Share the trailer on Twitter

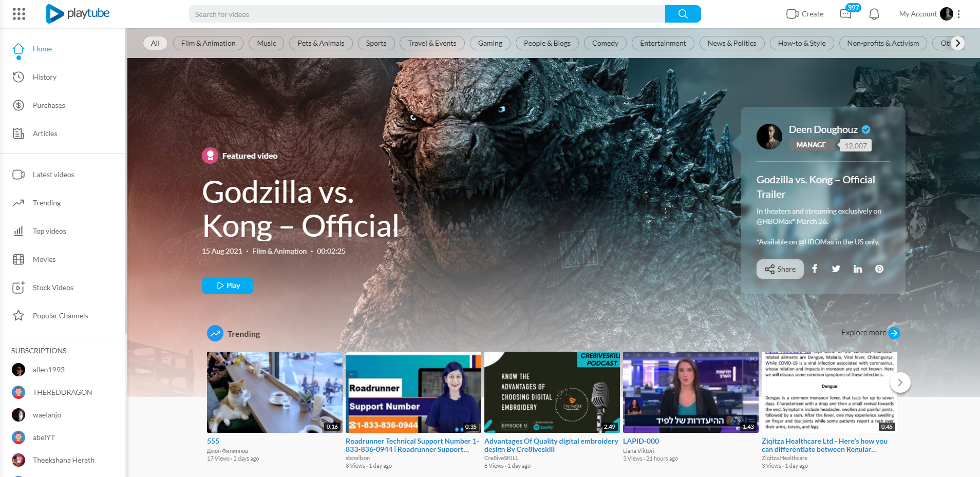[x=836, y=269]
